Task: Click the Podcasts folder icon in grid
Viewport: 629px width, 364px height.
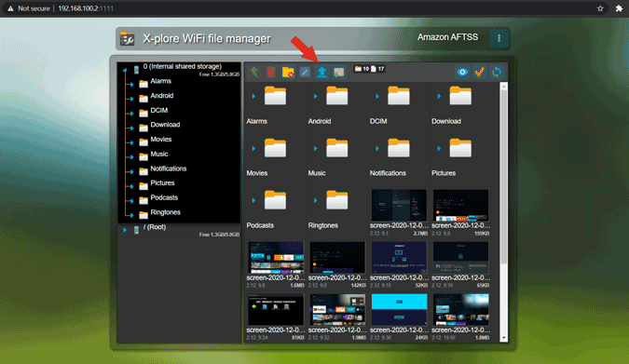Action: (x=275, y=200)
